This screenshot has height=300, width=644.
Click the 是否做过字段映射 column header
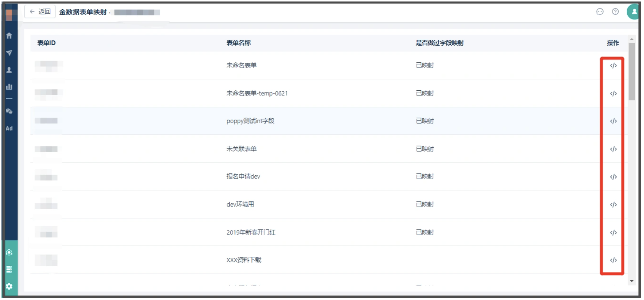pos(440,43)
